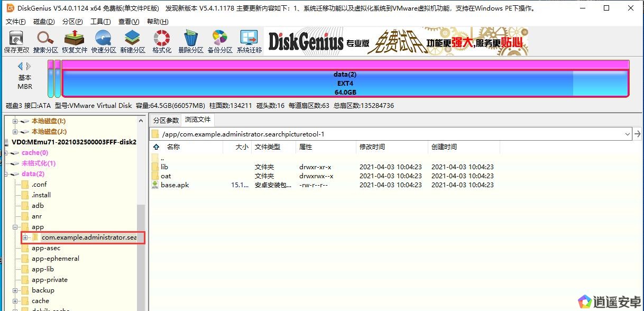The width and height of the screenshot is (644, 311).
Task: Switch to the 分区参数 tab
Action: (165, 120)
